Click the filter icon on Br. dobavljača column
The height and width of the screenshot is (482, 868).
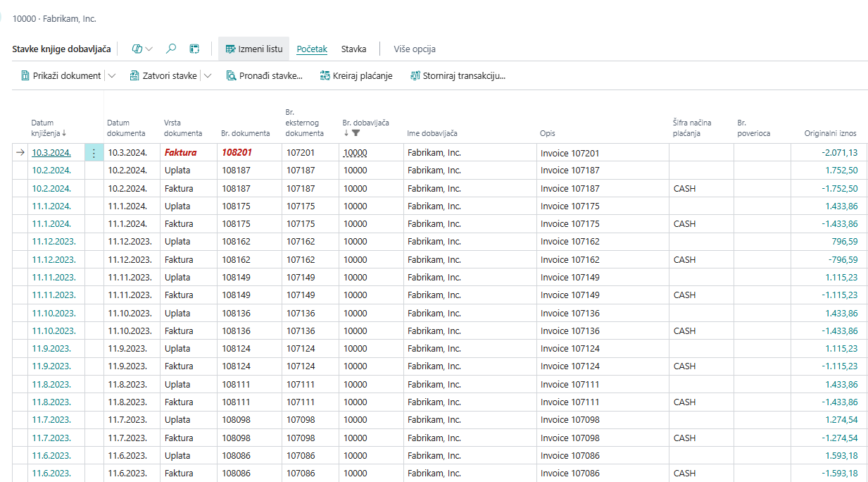click(x=356, y=132)
